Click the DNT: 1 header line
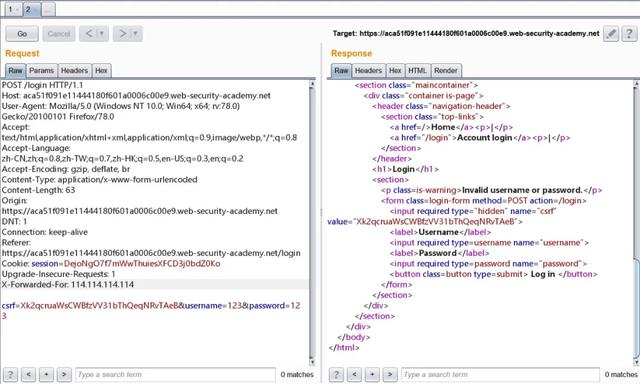Screen dimensions: 640x384 click(14, 221)
